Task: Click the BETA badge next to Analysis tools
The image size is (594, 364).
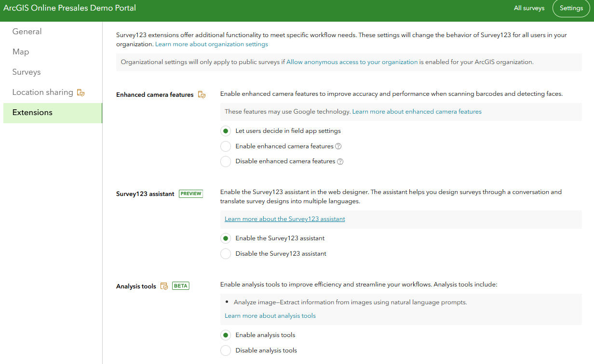Action: (x=181, y=286)
